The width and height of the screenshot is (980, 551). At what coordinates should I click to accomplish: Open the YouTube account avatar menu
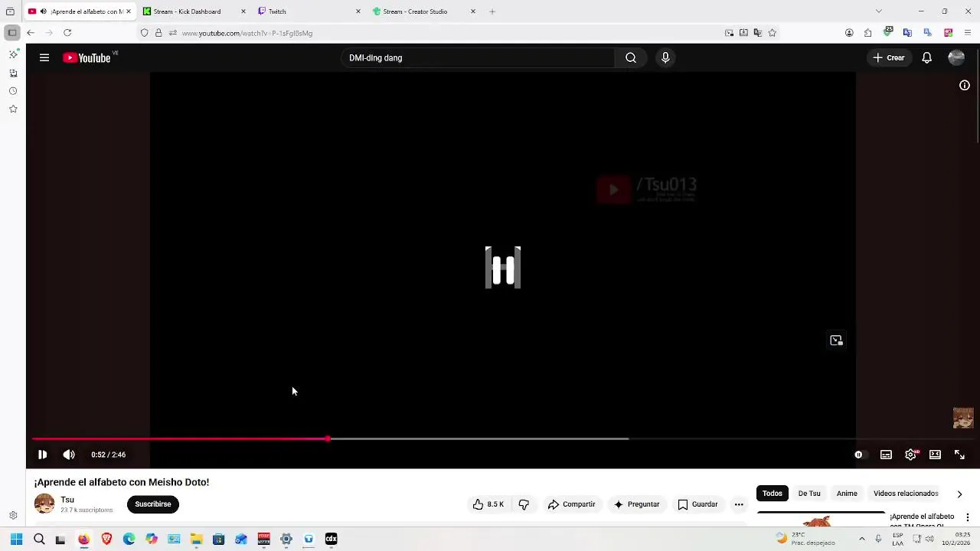(956, 57)
